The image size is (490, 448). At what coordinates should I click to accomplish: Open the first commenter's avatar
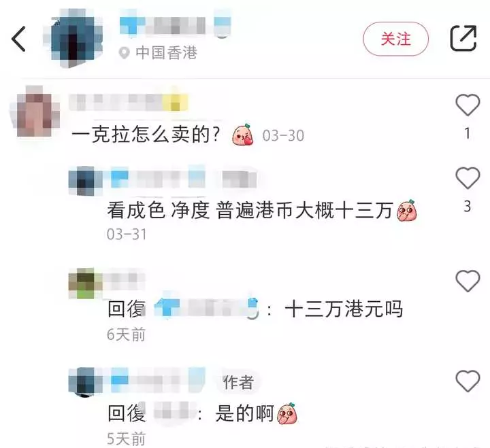tap(35, 111)
